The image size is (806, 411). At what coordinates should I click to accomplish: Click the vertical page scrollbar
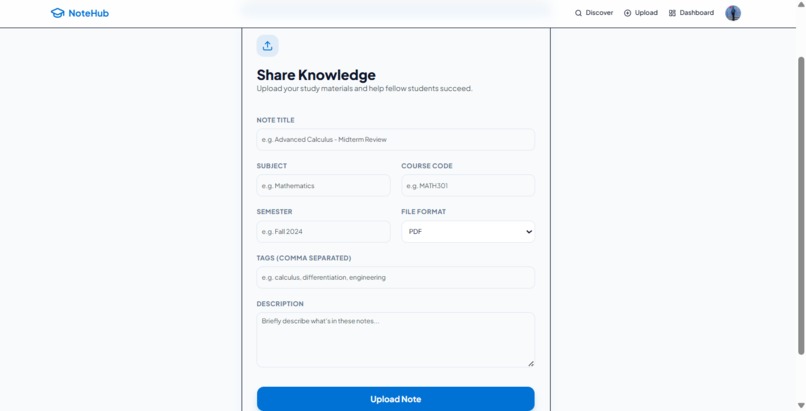pos(801,206)
